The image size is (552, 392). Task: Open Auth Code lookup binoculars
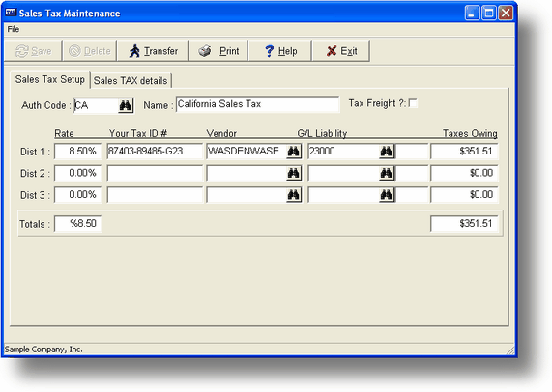pyautogui.click(x=126, y=105)
